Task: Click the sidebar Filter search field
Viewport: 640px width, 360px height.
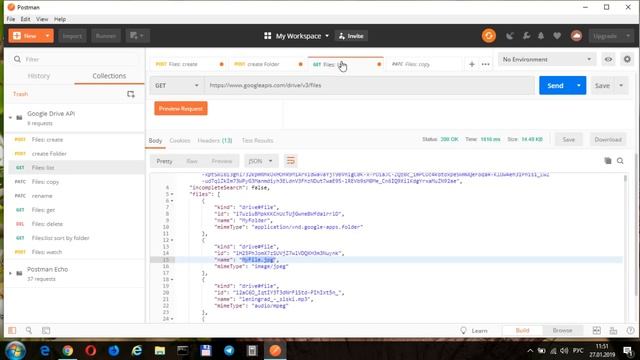Action: click(76, 59)
